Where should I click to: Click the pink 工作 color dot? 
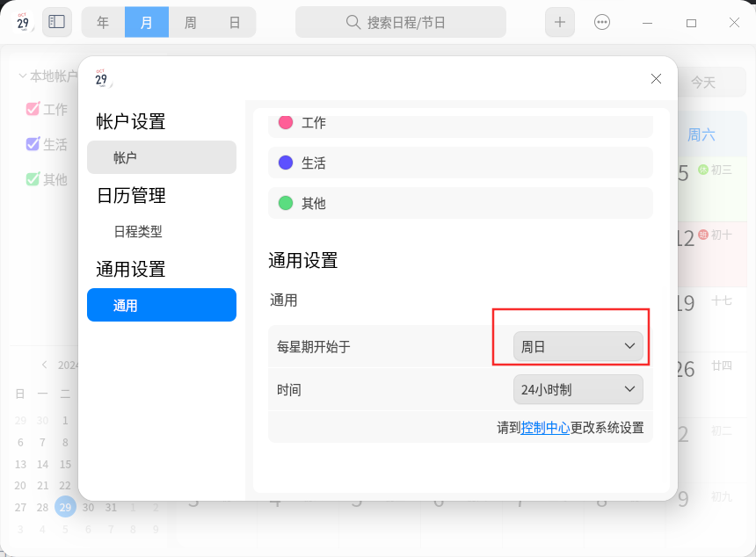pos(286,122)
